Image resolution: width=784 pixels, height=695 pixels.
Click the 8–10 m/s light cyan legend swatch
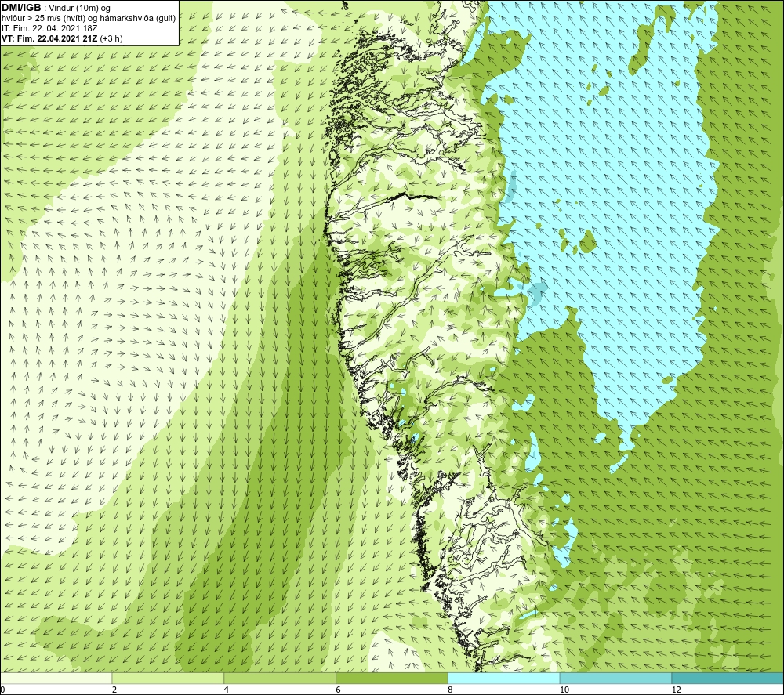[x=504, y=678]
